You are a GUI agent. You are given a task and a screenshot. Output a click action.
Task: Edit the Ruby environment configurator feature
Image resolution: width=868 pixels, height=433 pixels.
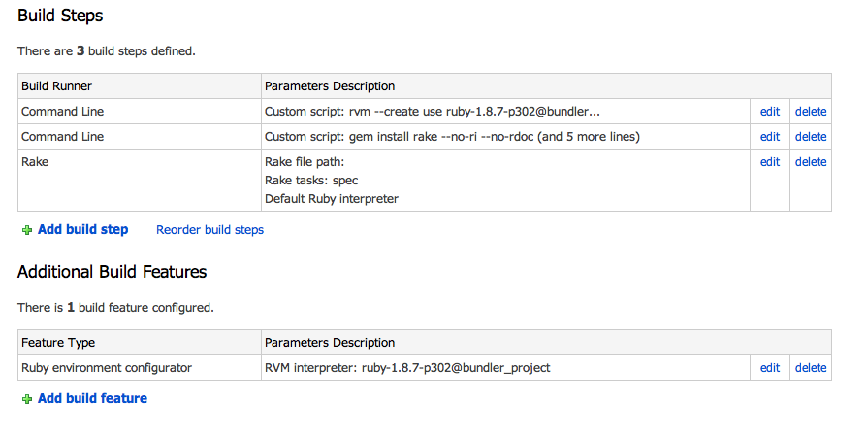(769, 368)
